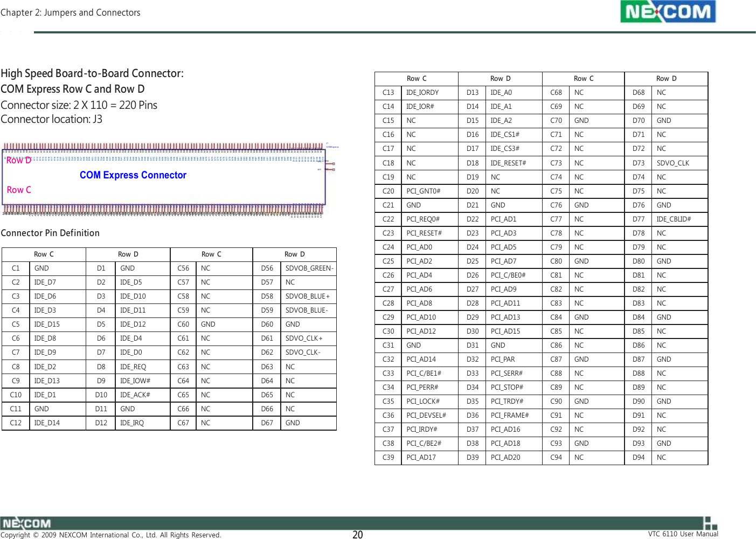Click the copyright notice in the footer
Image resolution: width=756 pixels, height=539 pixels.
[111, 535]
